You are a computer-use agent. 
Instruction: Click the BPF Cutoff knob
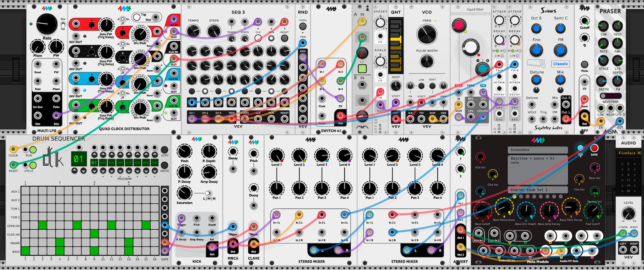pyautogui.click(x=585, y=21)
